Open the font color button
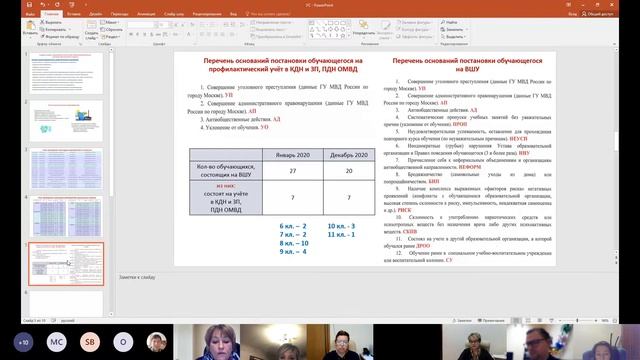Image resolution: width=640 pixels, height=360 pixels. (189, 34)
